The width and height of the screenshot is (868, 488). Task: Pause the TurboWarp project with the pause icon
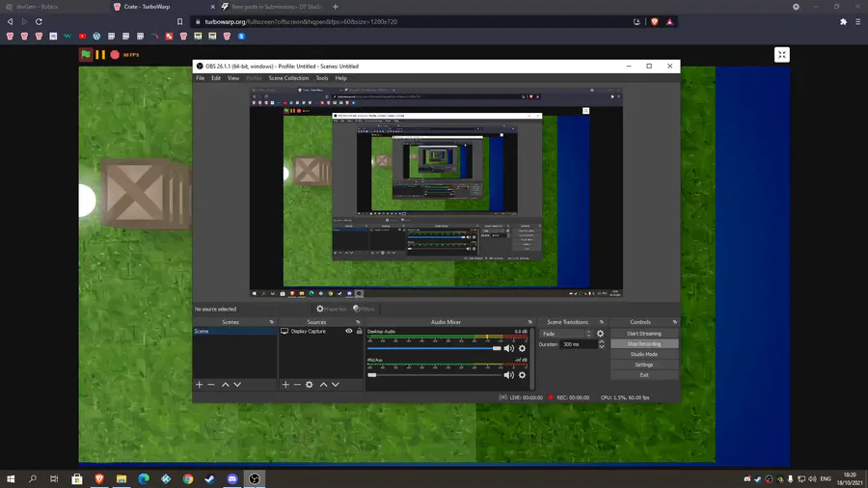pos(100,54)
